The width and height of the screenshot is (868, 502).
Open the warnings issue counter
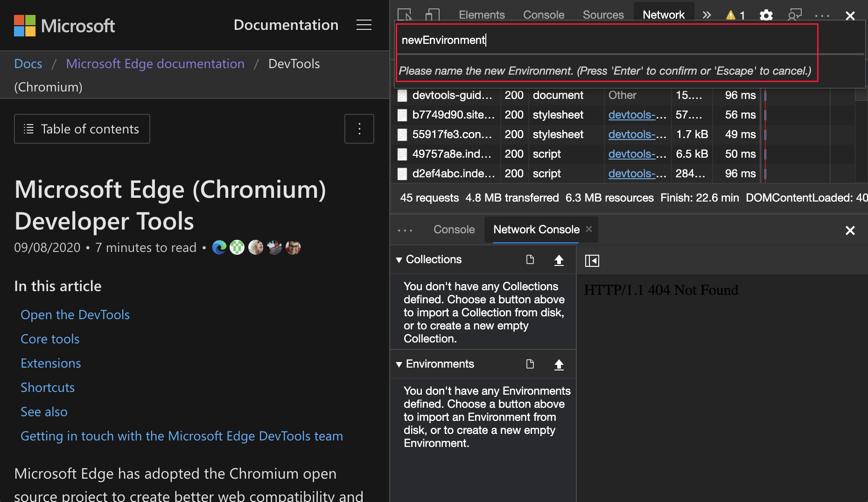coord(735,15)
